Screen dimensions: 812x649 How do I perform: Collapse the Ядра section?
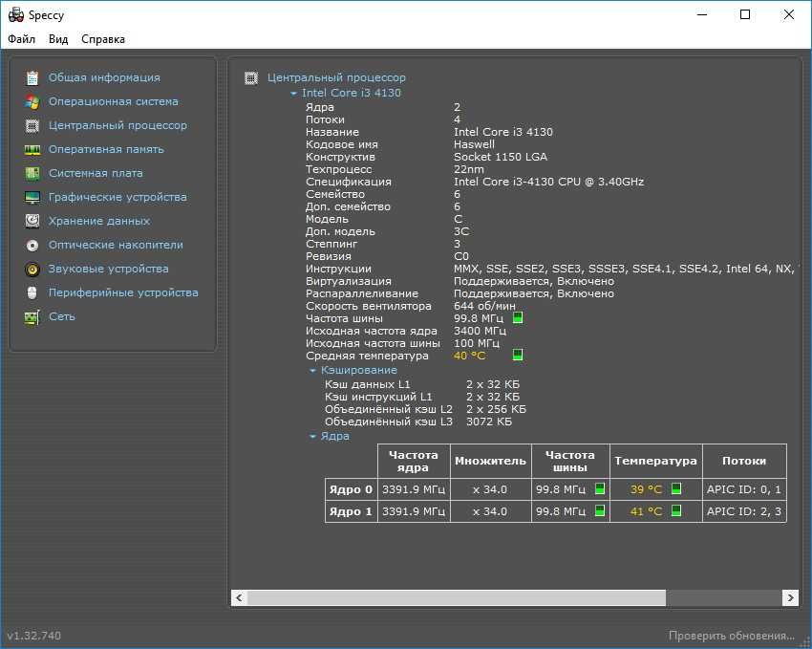(x=312, y=437)
